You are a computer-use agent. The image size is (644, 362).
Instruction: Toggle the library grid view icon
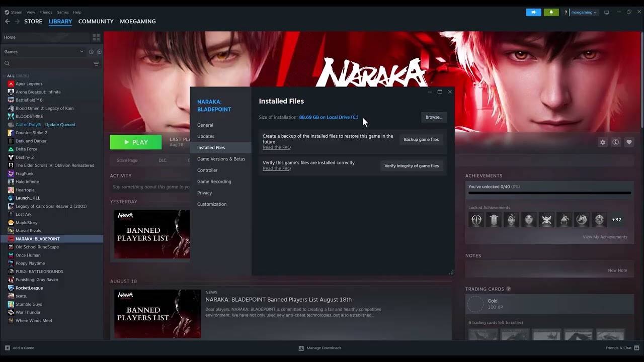(96, 37)
